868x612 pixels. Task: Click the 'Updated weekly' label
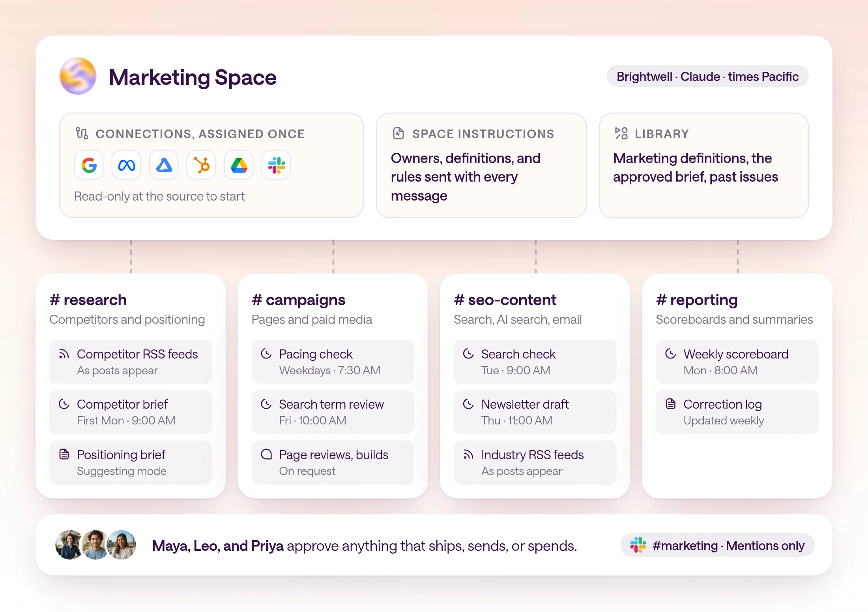(x=724, y=421)
